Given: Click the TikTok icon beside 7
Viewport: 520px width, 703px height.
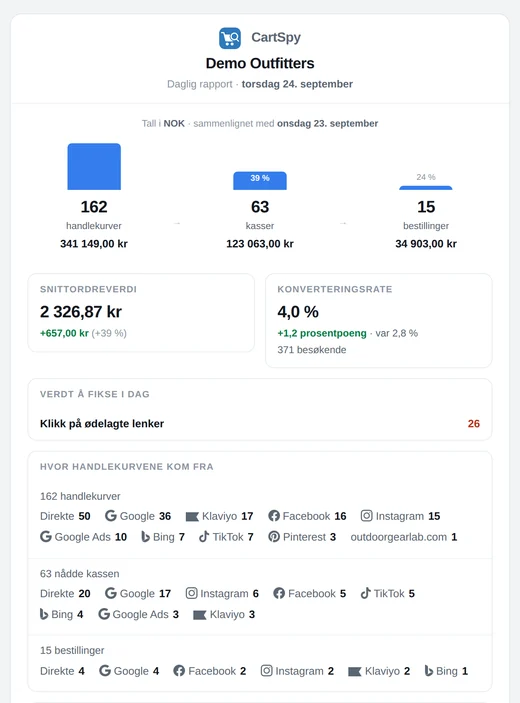Looking at the screenshot, I should (204, 536).
